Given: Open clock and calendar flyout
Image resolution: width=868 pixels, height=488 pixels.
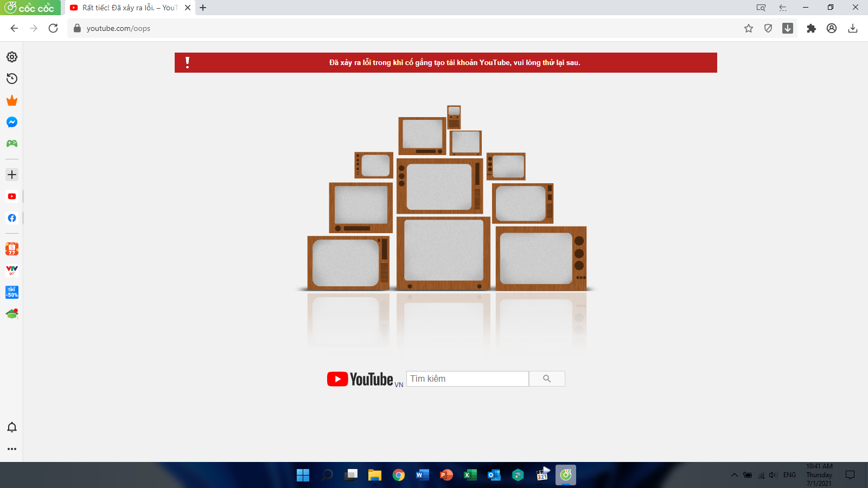Looking at the screenshot, I should (819, 475).
